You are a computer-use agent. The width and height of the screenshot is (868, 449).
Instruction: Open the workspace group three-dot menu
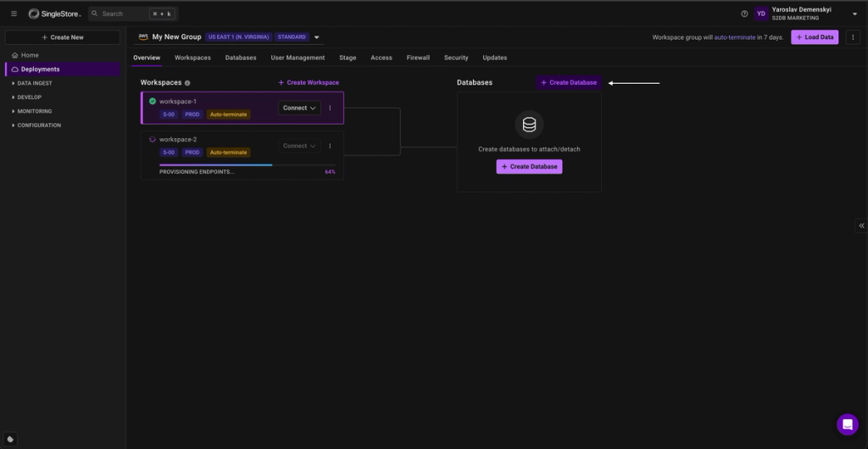click(x=853, y=37)
